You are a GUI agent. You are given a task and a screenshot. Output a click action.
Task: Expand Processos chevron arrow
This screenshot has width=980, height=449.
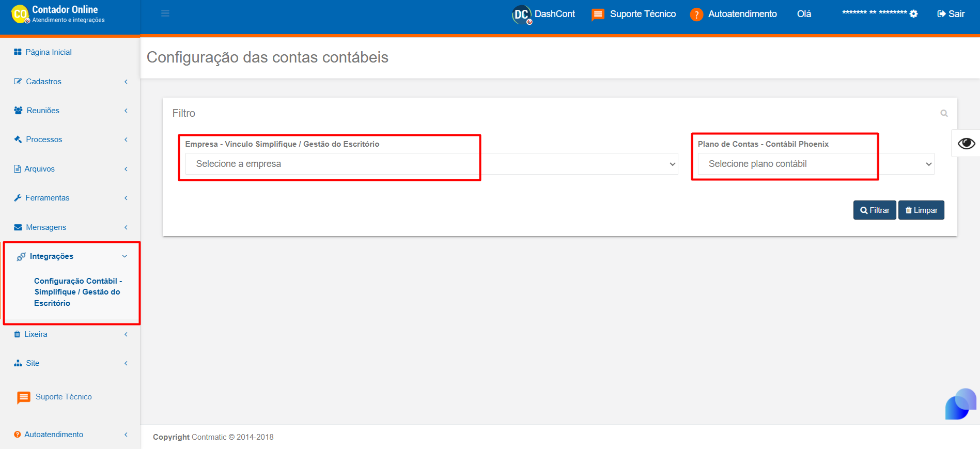[x=126, y=140]
